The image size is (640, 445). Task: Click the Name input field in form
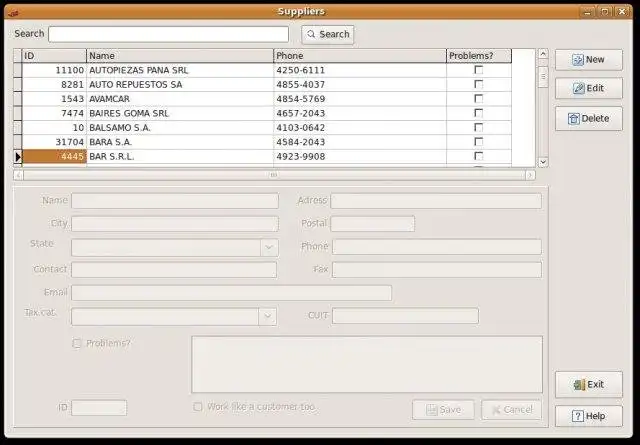click(x=175, y=201)
